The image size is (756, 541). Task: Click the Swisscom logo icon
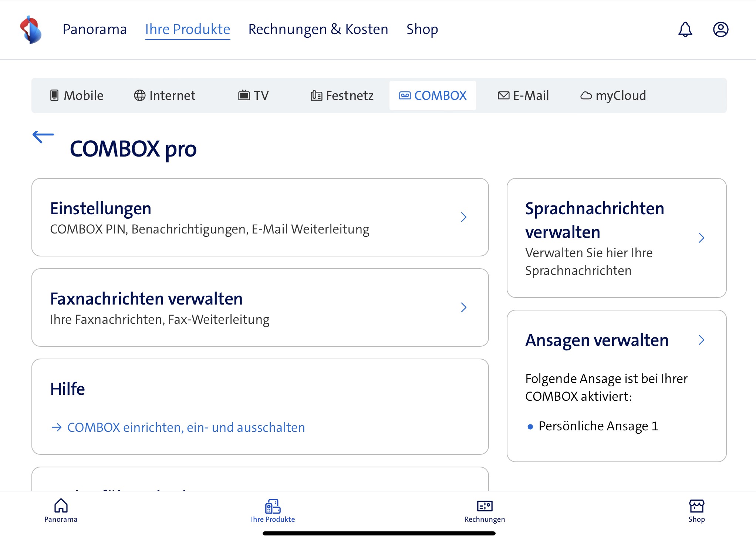[31, 30]
